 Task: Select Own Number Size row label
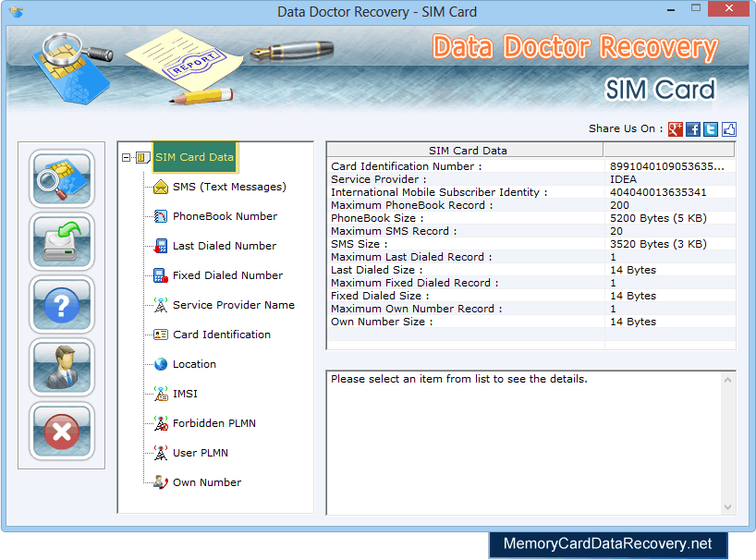pos(382,322)
